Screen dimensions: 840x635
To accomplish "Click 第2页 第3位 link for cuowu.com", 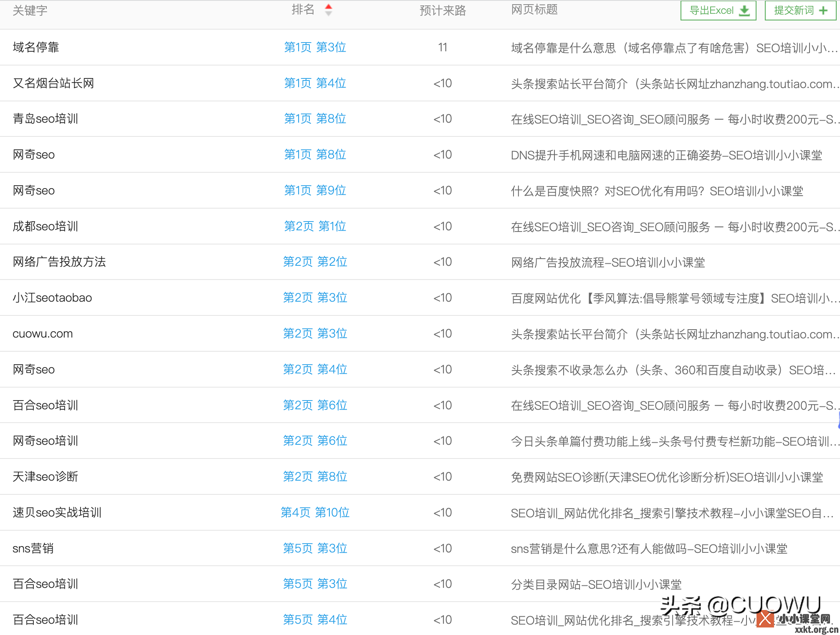I will (x=315, y=333).
